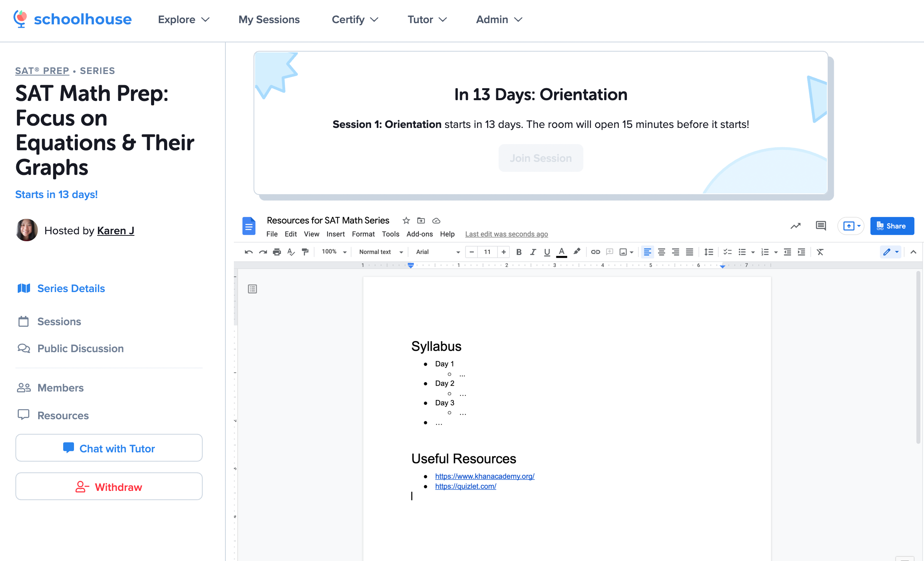
Task: Click the font size 11 field
Action: pos(487,252)
